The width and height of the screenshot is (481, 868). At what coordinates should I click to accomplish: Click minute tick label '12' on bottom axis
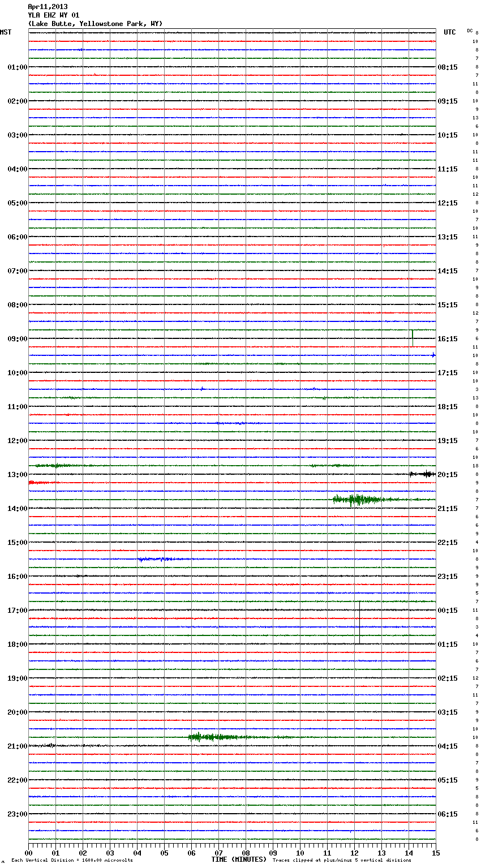tap(355, 853)
